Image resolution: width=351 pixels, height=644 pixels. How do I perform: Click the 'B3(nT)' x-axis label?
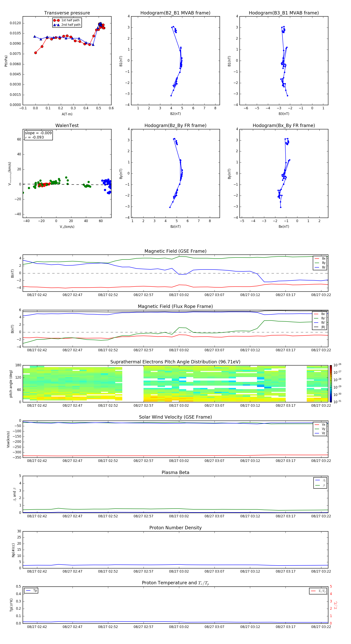284,114
